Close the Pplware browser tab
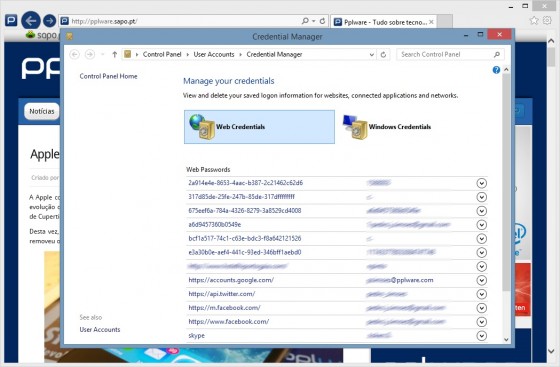The height and width of the screenshot is (367, 560). 431,22
